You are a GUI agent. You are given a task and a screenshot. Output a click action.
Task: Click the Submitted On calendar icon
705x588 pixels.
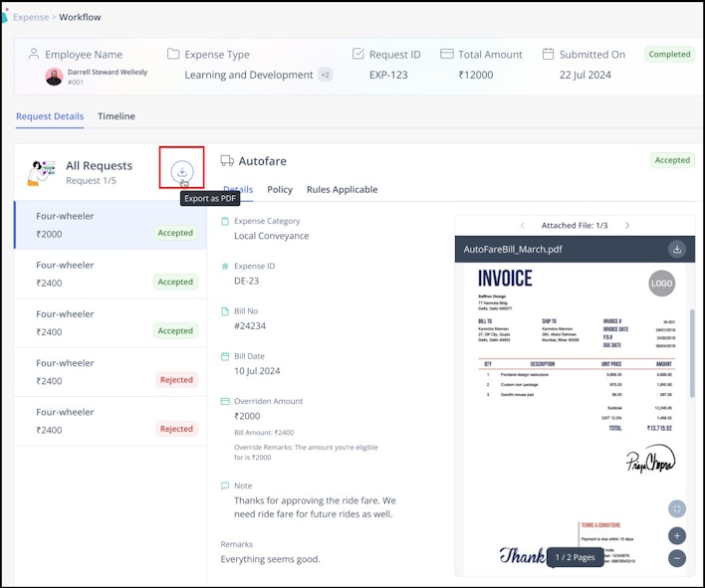point(548,54)
